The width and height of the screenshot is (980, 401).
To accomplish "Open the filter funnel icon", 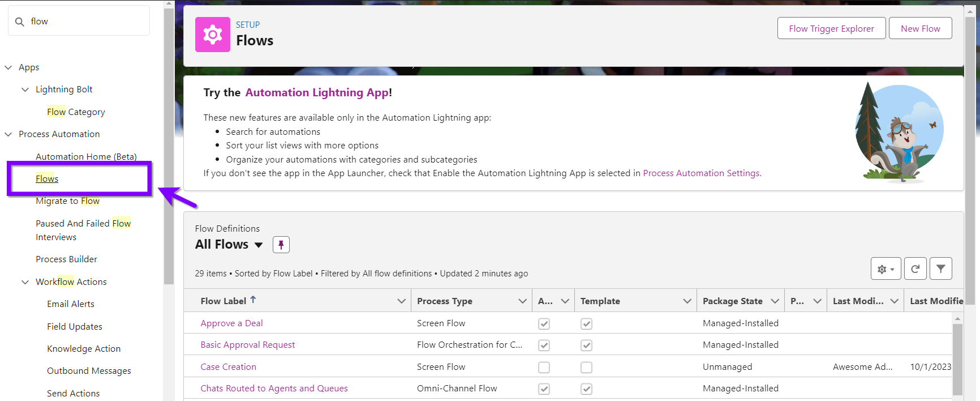I will point(940,269).
